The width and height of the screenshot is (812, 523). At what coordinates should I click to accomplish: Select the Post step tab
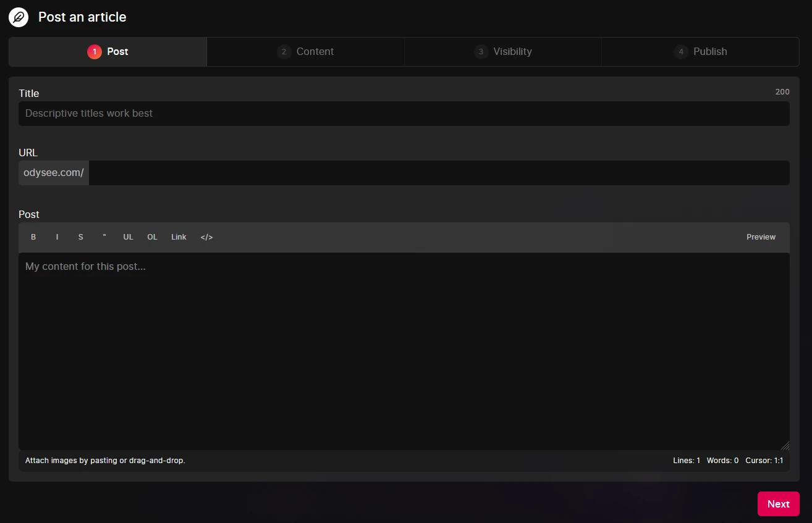108,52
